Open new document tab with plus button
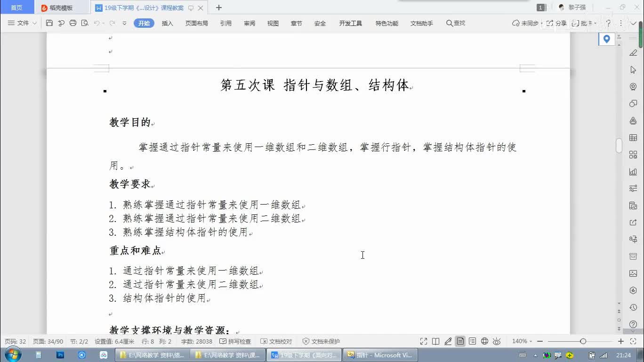644x362 pixels. tap(218, 8)
